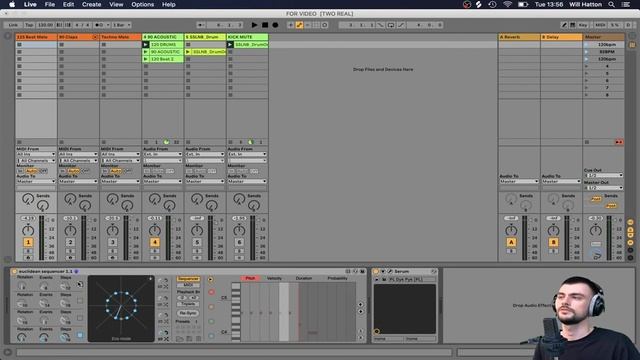Click the Link button

tap(13, 25)
